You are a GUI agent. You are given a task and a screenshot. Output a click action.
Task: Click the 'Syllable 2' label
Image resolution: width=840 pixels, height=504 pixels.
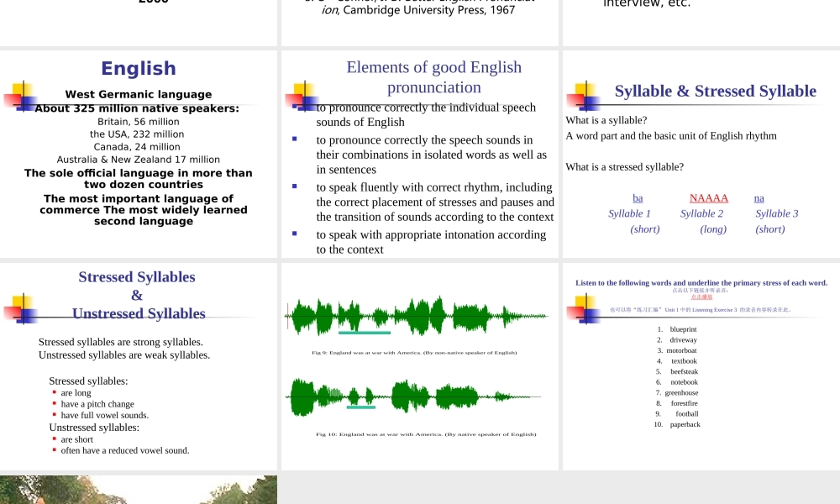(701, 213)
